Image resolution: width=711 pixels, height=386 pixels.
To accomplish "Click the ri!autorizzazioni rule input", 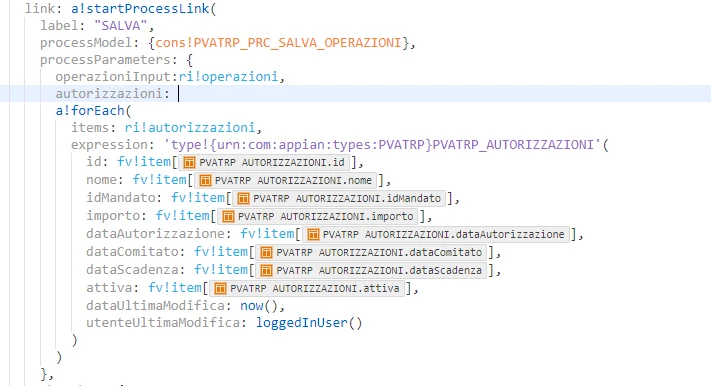I will point(190,127).
